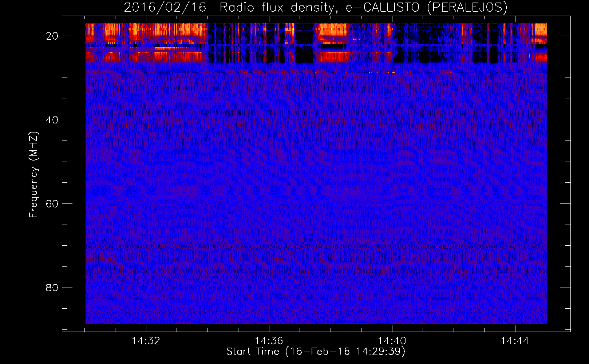Viewport: 589px width, 364px height.
Task: Click the 40 MHz frequency axis label
Action: pyautogui.click(x=52, y=120)
